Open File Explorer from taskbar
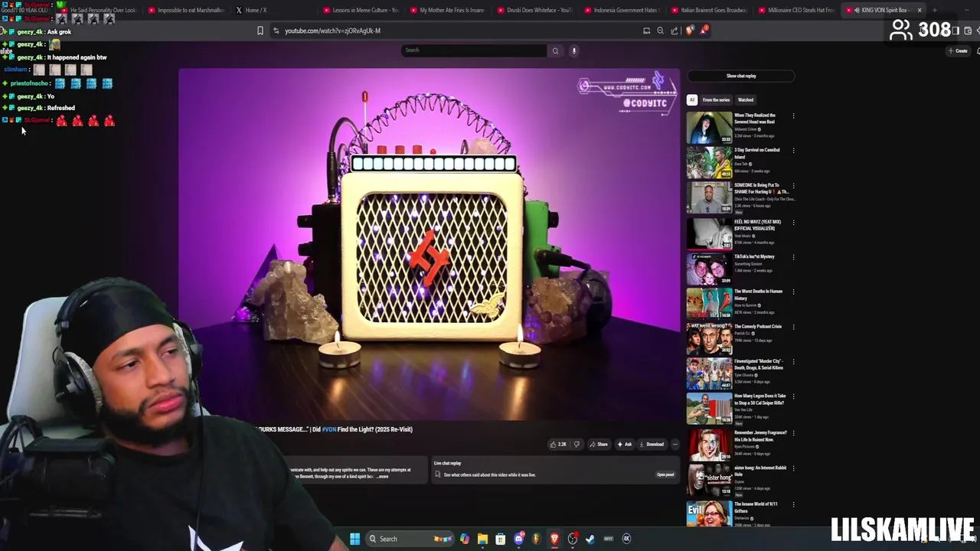The height and width of the screenshot is (551, 980). [482, 539]
